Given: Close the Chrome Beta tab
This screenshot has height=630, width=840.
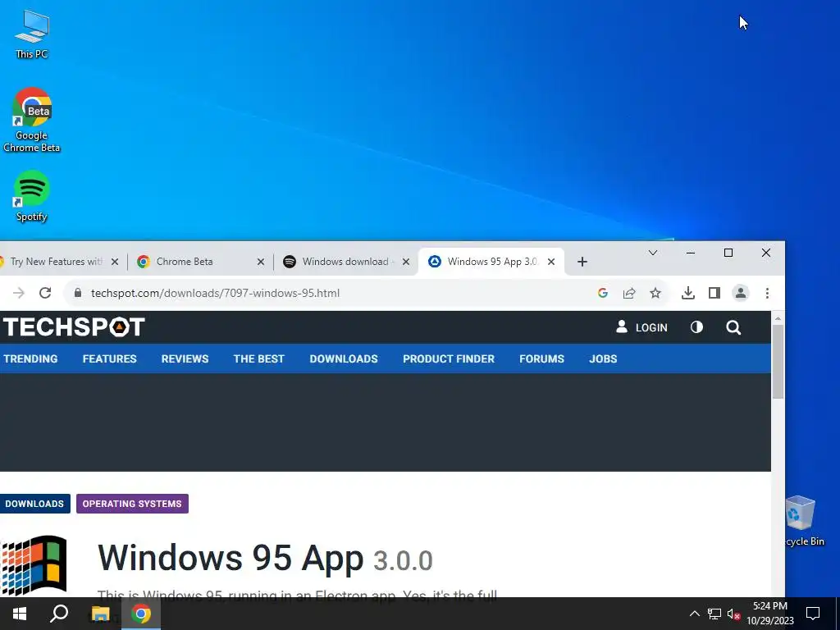Looking at the screenshot, I should 260,262.
